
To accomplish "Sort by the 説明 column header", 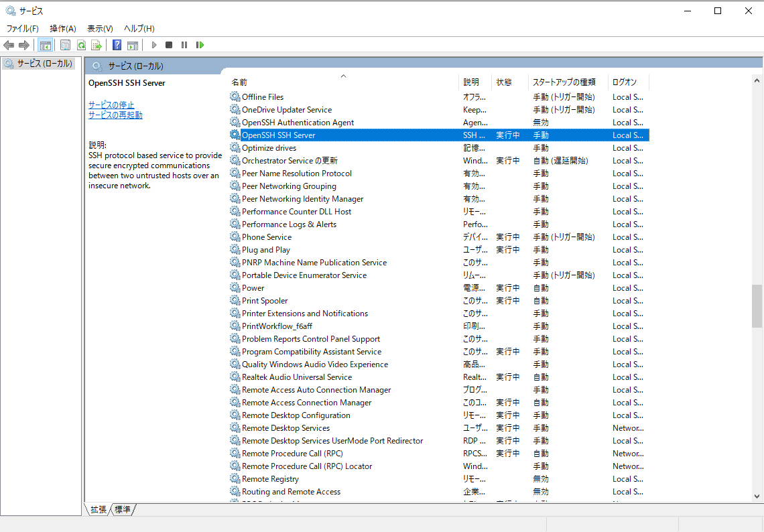I will tap(475, 82).
